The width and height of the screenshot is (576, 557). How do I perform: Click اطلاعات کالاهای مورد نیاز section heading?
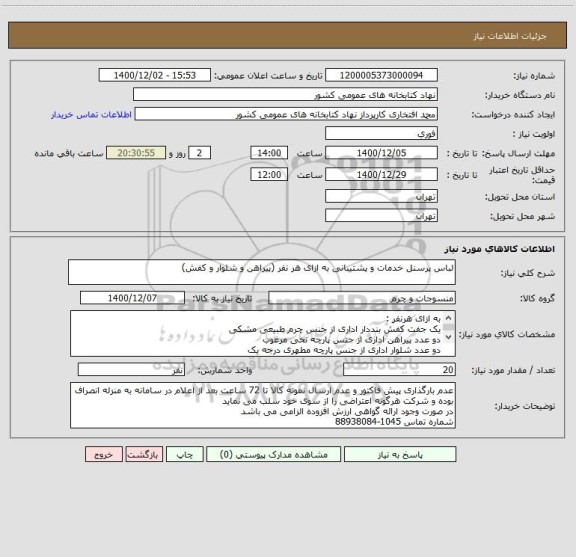pos(500,249)
